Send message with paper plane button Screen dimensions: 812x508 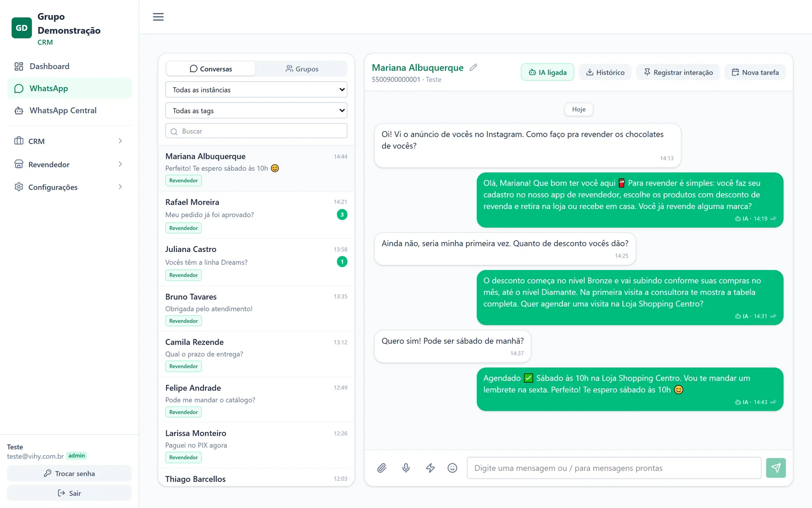pyautogui.click(x=776, y=468)
